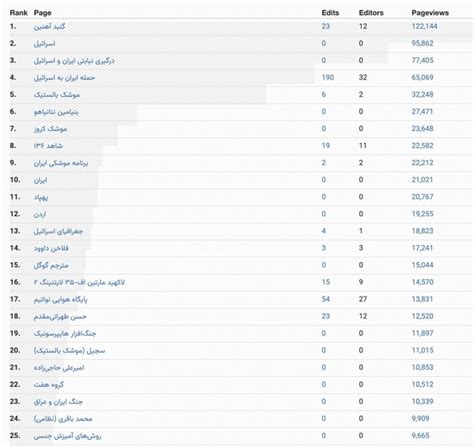Click the شاهد ۱۳۶ page link

click(48, 146)
